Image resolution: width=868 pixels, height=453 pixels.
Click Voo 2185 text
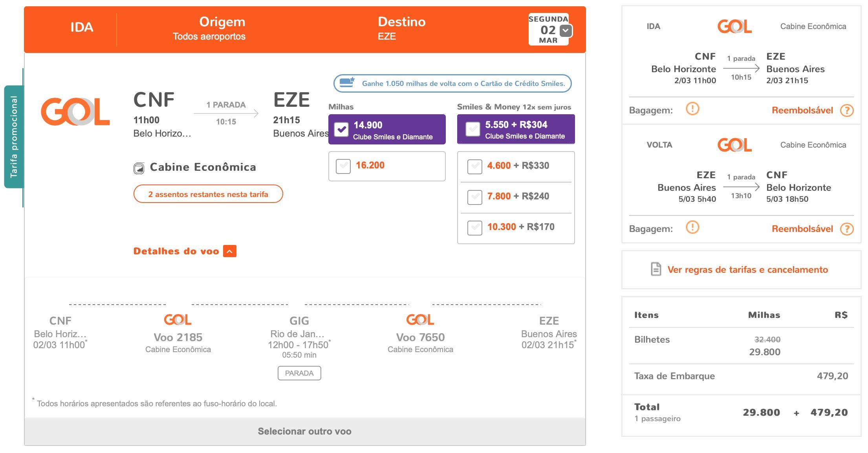pos(178,338)
